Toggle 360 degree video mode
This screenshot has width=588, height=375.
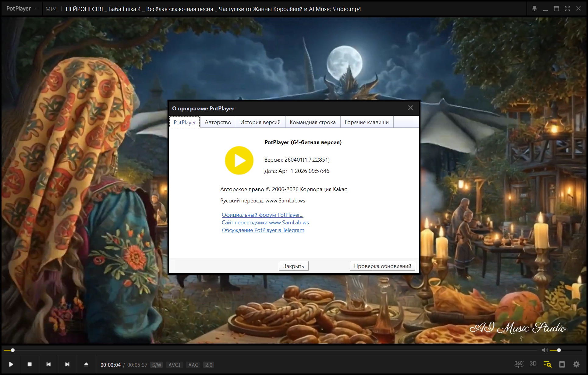click(x=519, y=364)
